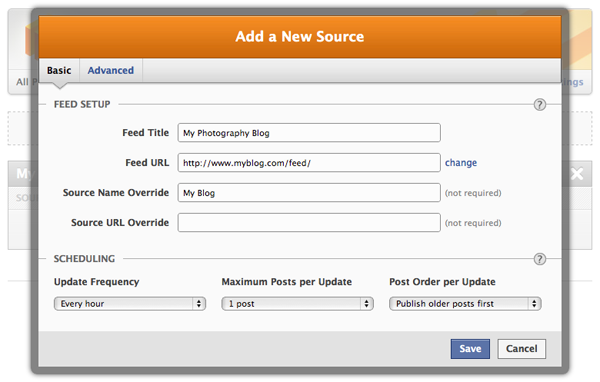This screenshot has height=382, width=600.
Task: Switch to the Basic tab
Action: coord(59,70)
